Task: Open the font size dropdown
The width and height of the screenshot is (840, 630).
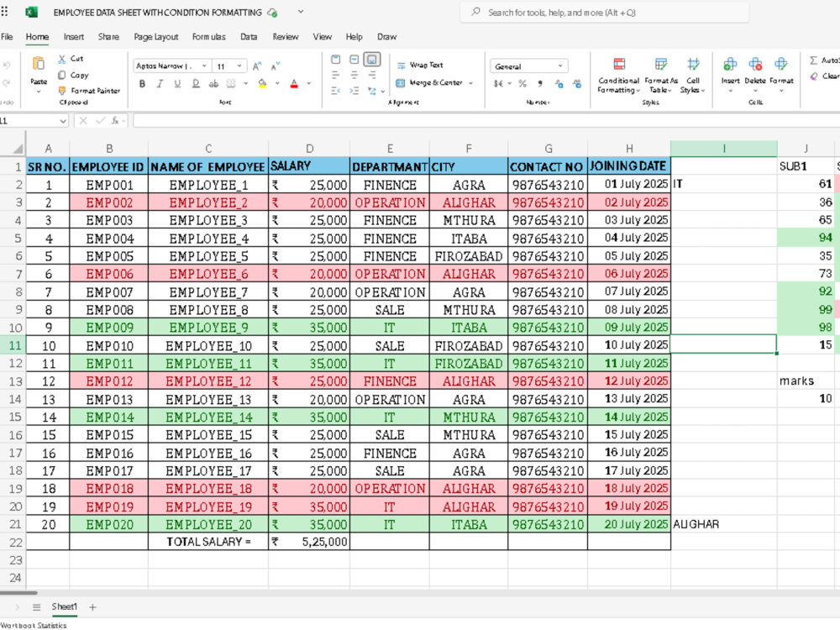Action: click(239, 66)
